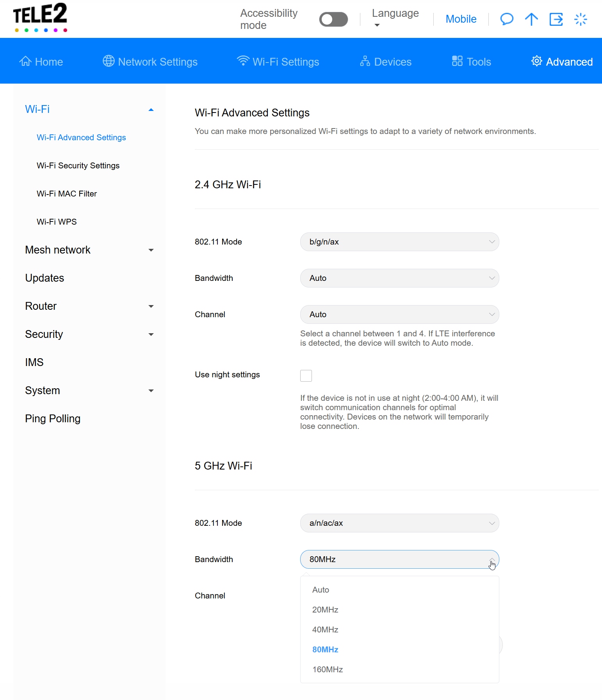The image size is (602, 700).
Task: Open the Language dropdown
Action: pyautogui.click(x=395, y=18)
